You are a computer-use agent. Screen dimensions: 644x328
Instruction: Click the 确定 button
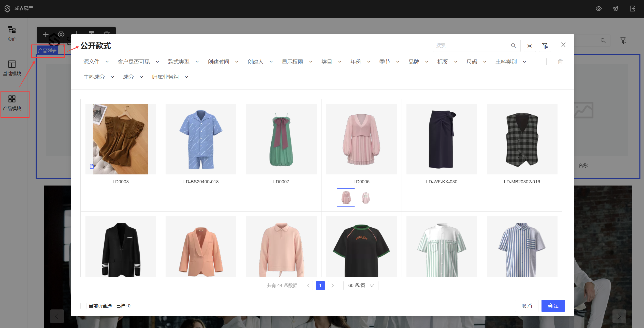553,306
